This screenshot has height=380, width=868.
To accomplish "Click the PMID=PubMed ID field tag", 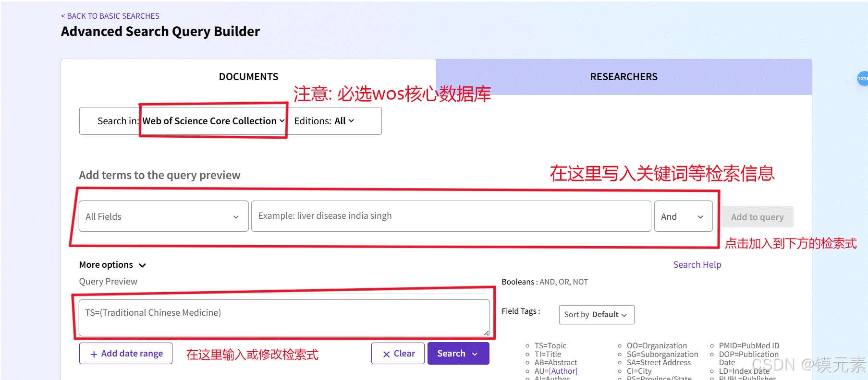I will pyautogui.click(x=749, y=345).
